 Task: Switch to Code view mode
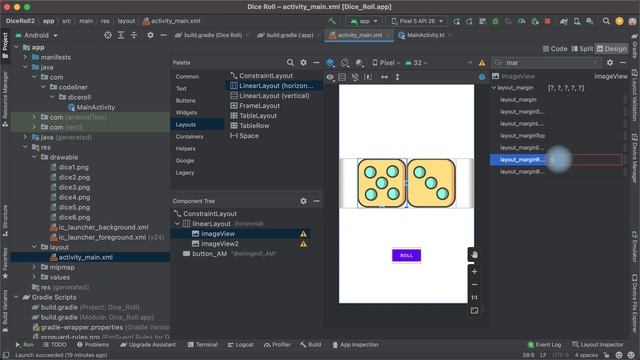[555, 49]
